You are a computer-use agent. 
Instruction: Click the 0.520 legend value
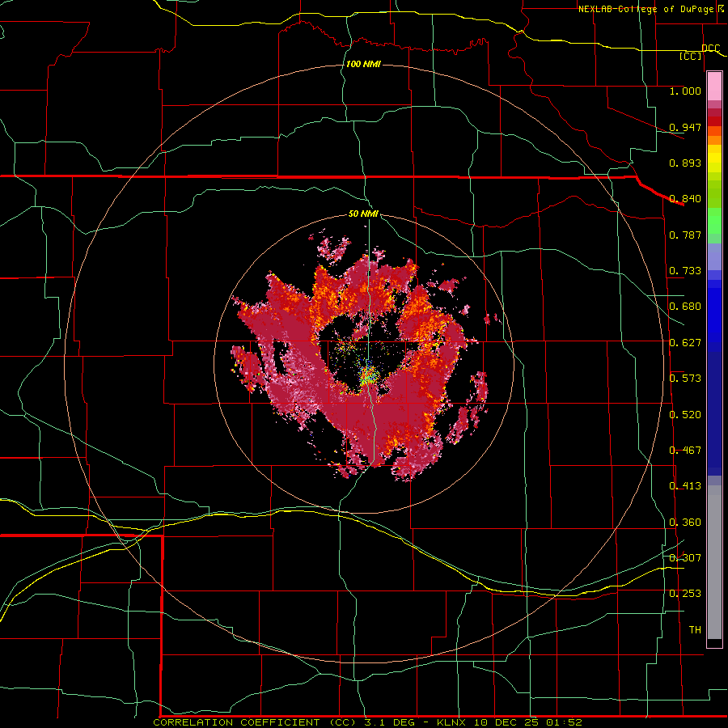click(x=685, y=415)
